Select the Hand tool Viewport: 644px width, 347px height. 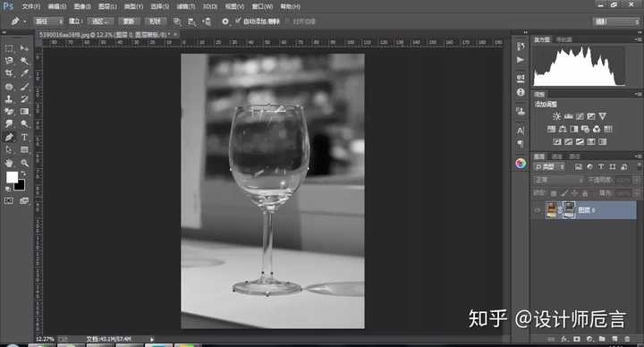pyautogui.click(x=9, y=163)
